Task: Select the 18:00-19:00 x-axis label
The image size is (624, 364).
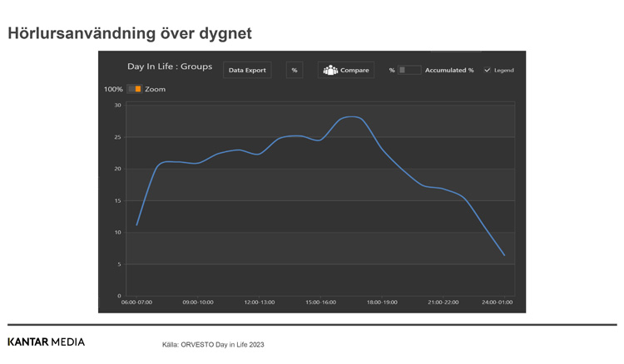Action: click(x=382, y=303)
